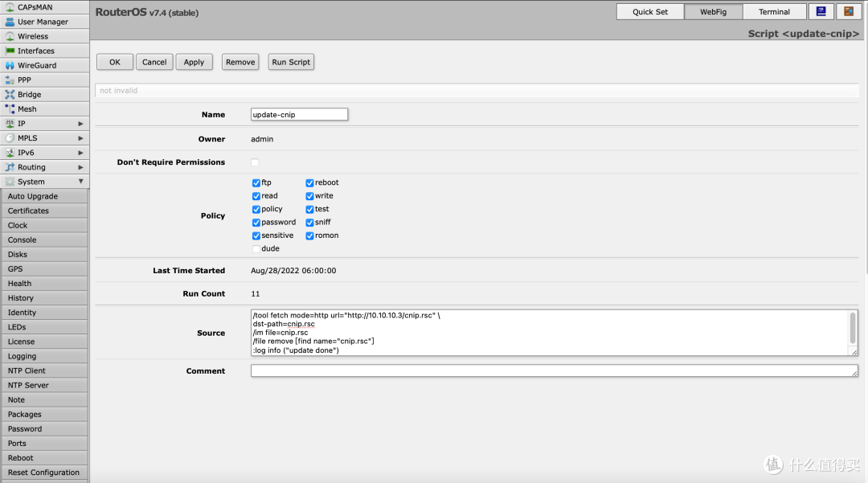
Task: Open the Terminal tab
Action: 774,11
